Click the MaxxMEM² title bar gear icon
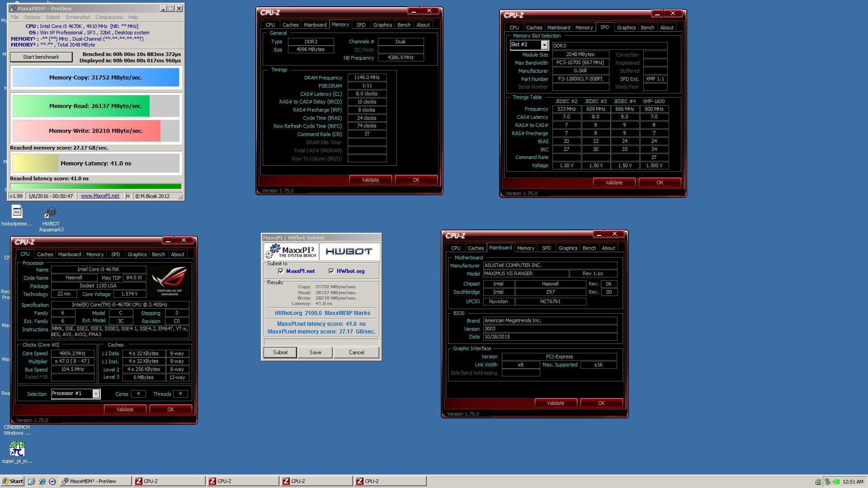Viewport: 868px width, 488px height. [x=13, y=8]
